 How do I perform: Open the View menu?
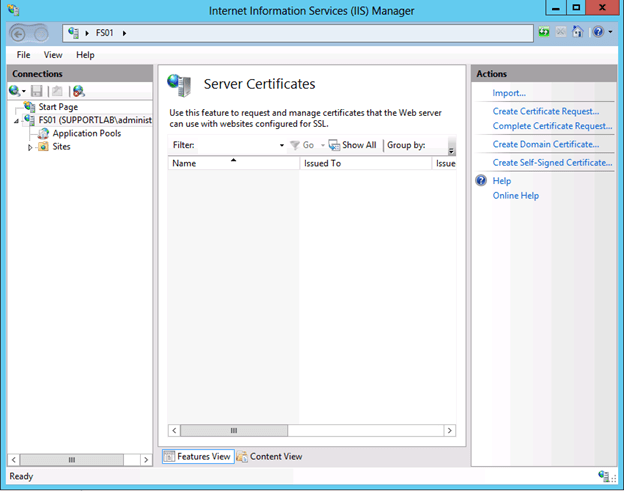tap(53, 55)
